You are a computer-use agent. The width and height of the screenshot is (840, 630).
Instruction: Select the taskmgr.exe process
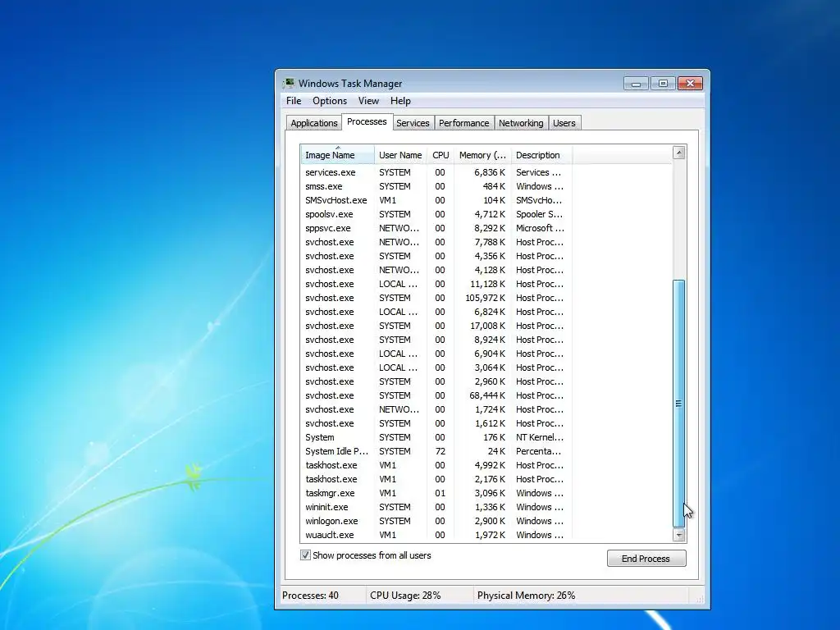(x=436, y=493)
